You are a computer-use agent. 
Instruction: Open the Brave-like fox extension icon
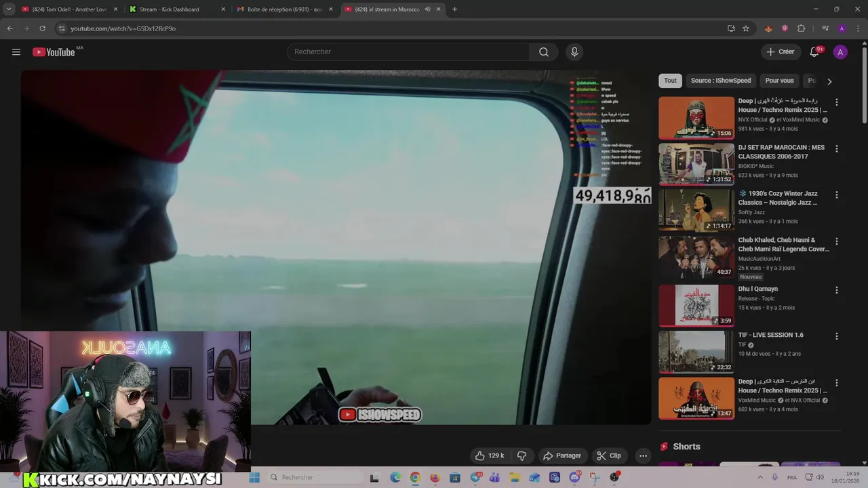point(768,28)
